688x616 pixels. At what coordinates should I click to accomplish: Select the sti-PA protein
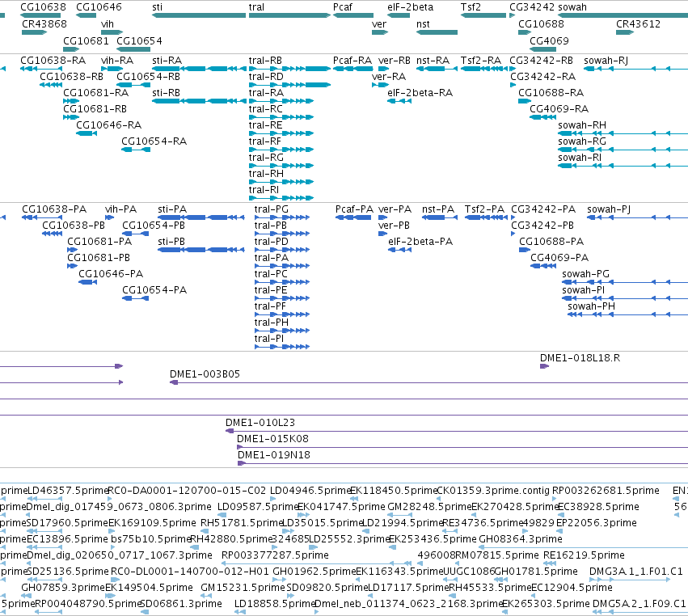tap(201, 217)
